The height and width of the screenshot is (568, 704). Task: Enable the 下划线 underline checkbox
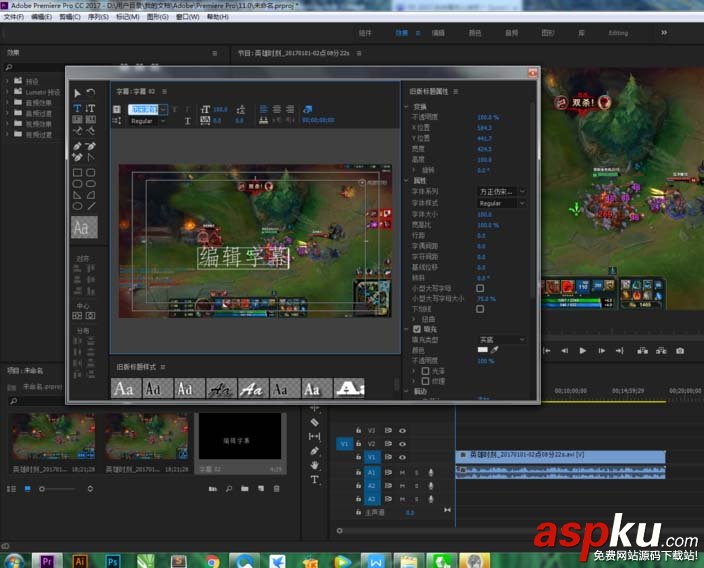pos(480,309)
